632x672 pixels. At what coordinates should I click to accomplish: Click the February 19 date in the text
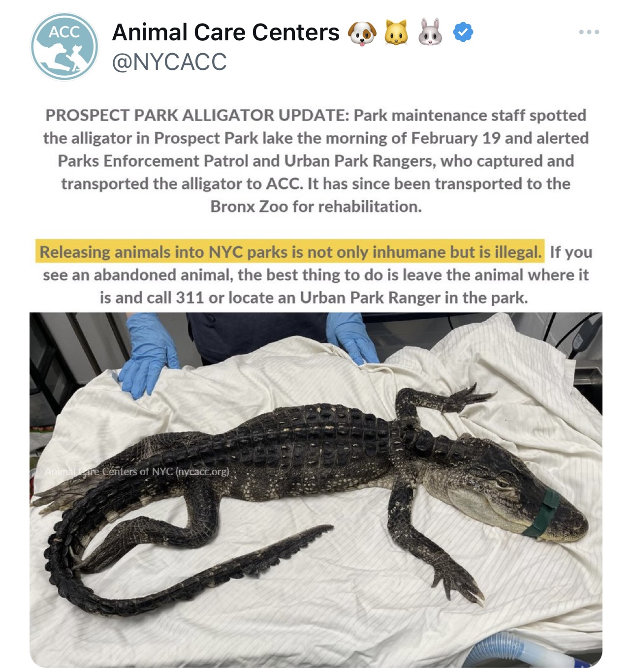(x=456, y=138)
